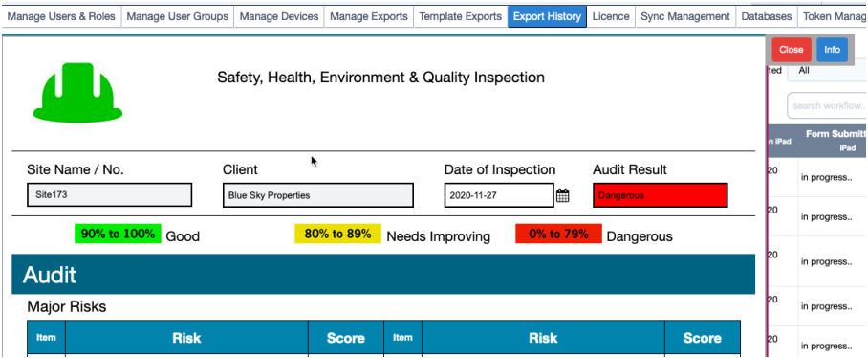The width and height of the screenshot is (868, 358).
Task: Expand the 'All' filter dropdown
Action: (x=830, y=71)
